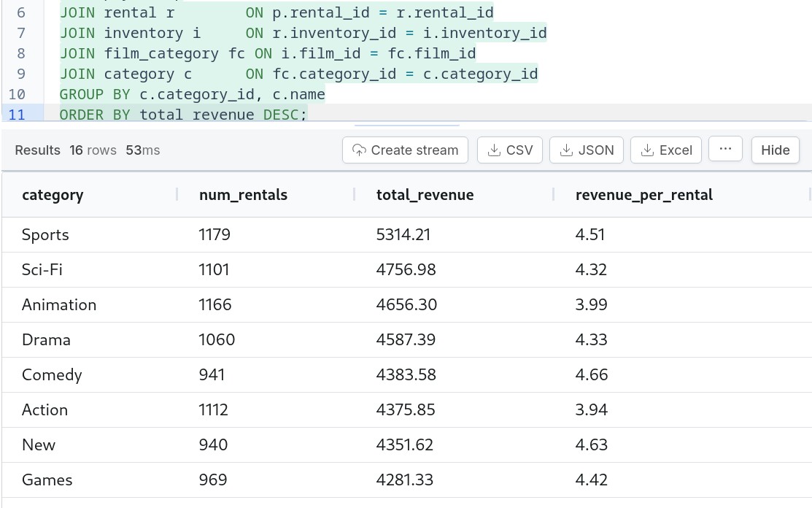Place cursor in the ORDER BY line
Screen dimensions: 812x508
click(183, 114)
